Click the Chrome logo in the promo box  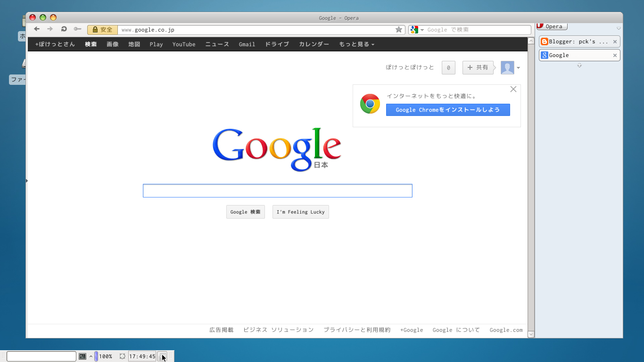(370, 104)
